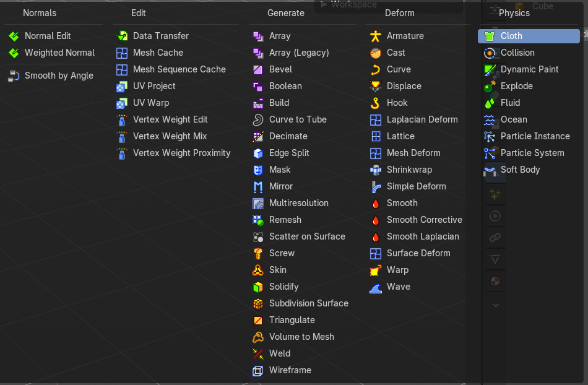
Task: Click the Cast modifier icon
Action: point(375,53)
